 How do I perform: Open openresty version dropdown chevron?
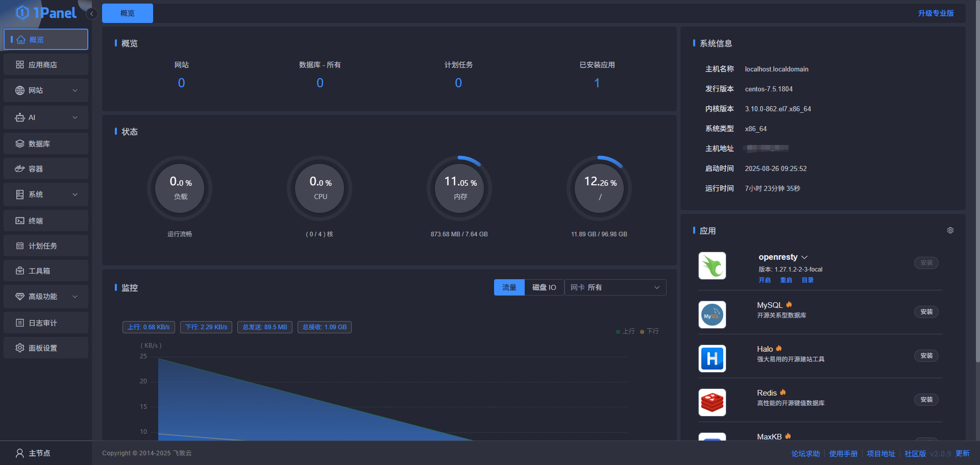[x=804, y=257]
